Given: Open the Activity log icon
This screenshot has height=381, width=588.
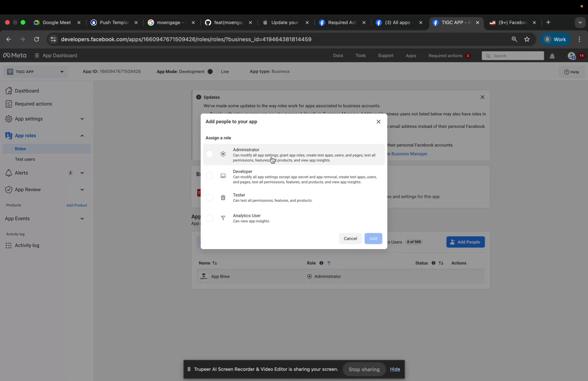Looking at the screenshot, I should point(8,245).
